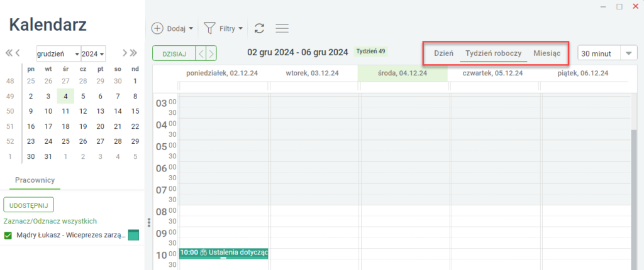The image size is (644, 270).
Task: Select day 25 in the mini calendar
Action: pos(65,141)
